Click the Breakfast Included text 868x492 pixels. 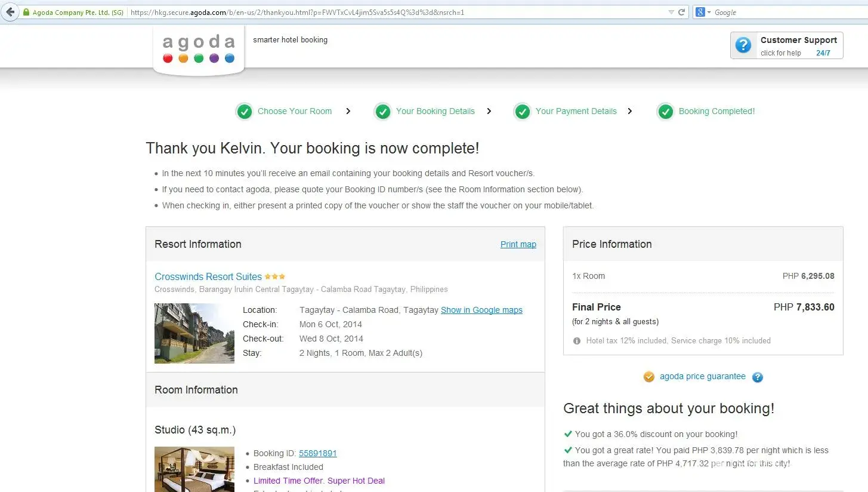tap(288, 467)
